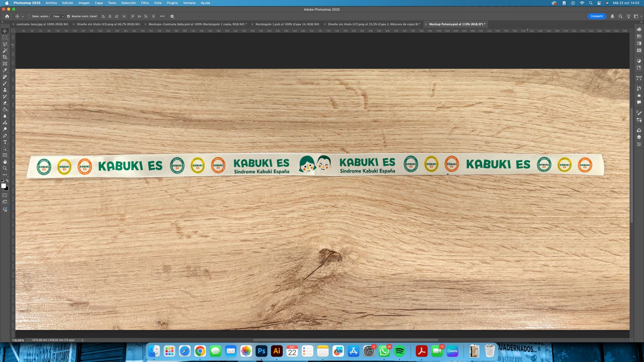
Task: Open the Color panel palette icon
Action: click(639, 29)
